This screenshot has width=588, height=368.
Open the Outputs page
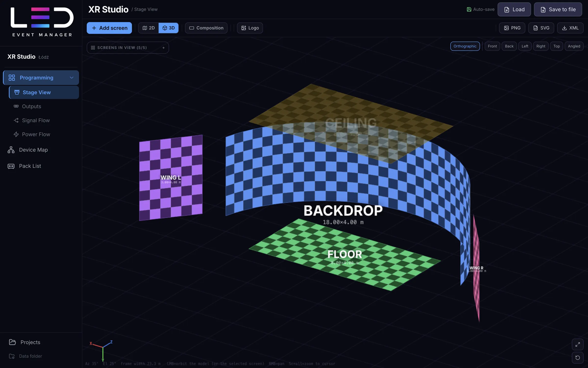[x=32, y=106]
